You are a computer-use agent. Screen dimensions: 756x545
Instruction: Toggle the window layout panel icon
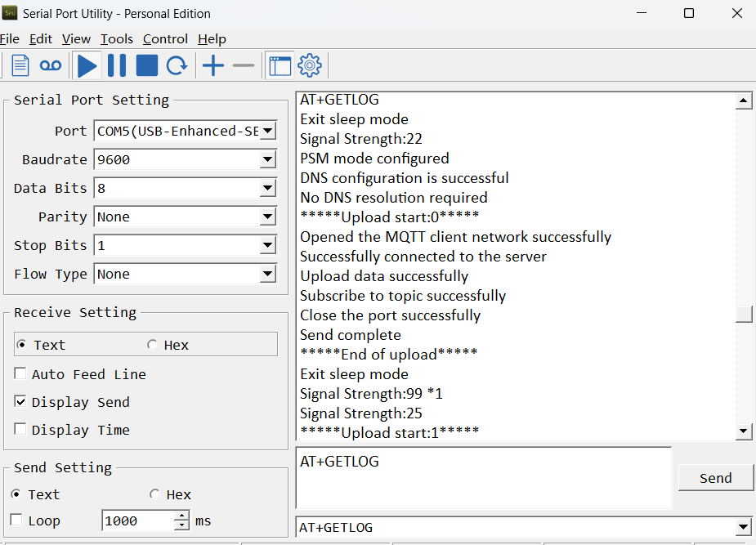pos(280,65)
